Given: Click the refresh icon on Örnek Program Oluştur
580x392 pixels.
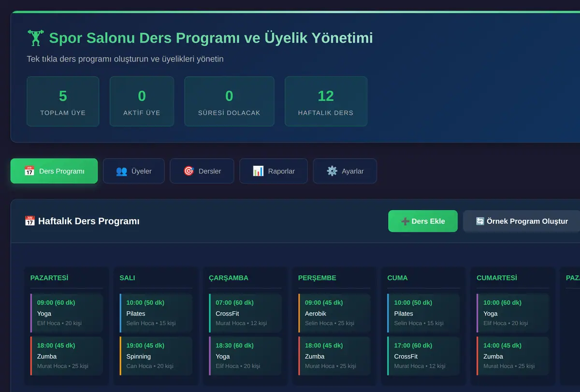Looking at the screenshot, I should coord(480,221).
